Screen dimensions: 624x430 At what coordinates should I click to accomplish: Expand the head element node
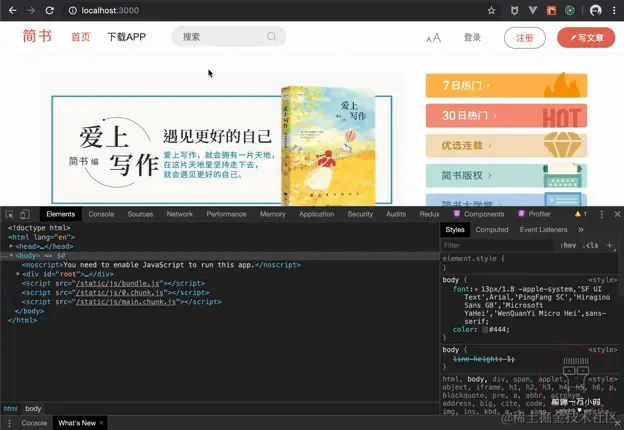(12, 246)
